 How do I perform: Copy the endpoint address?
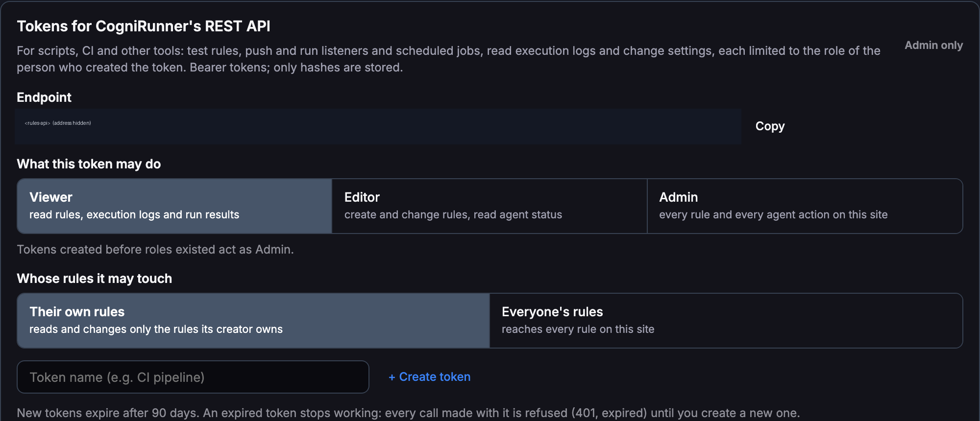(770, 126)
